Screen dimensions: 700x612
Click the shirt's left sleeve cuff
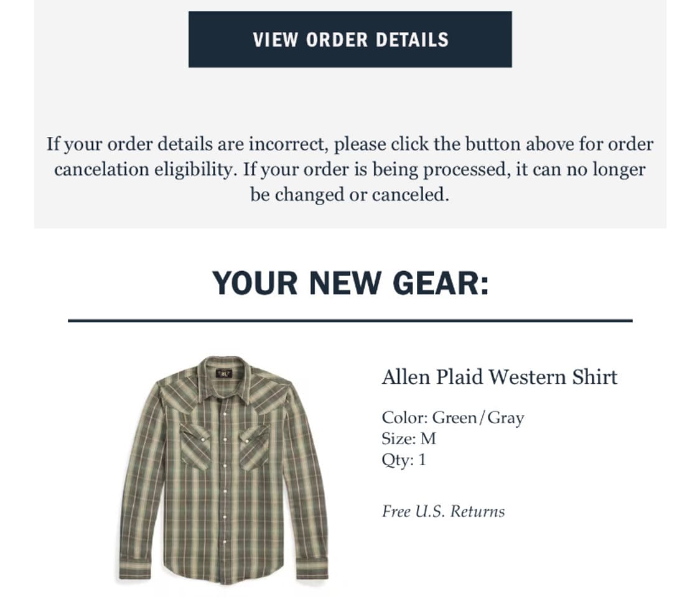(135, 569)
